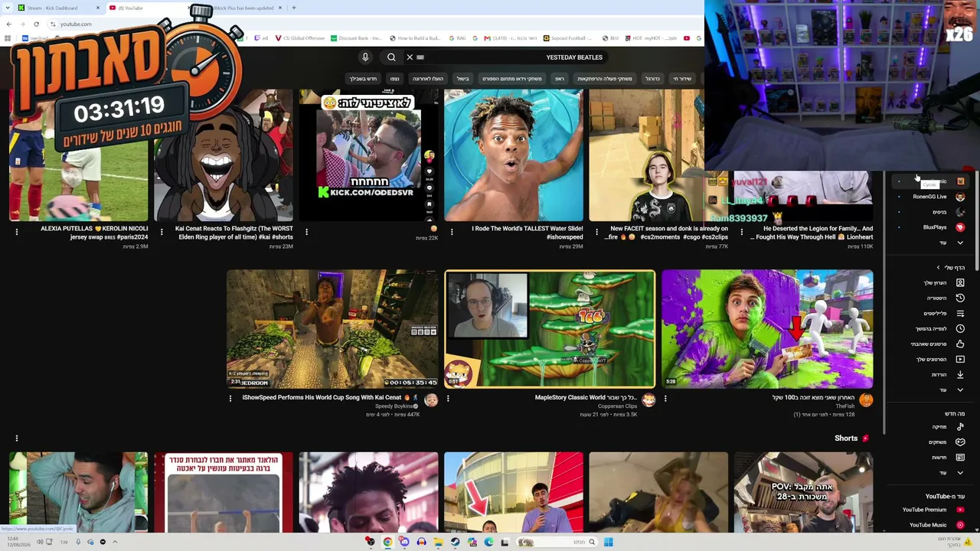Select the (8) YouTube browser tab
The height and width of the screenshot is (551, 980).
click(149, 8)
